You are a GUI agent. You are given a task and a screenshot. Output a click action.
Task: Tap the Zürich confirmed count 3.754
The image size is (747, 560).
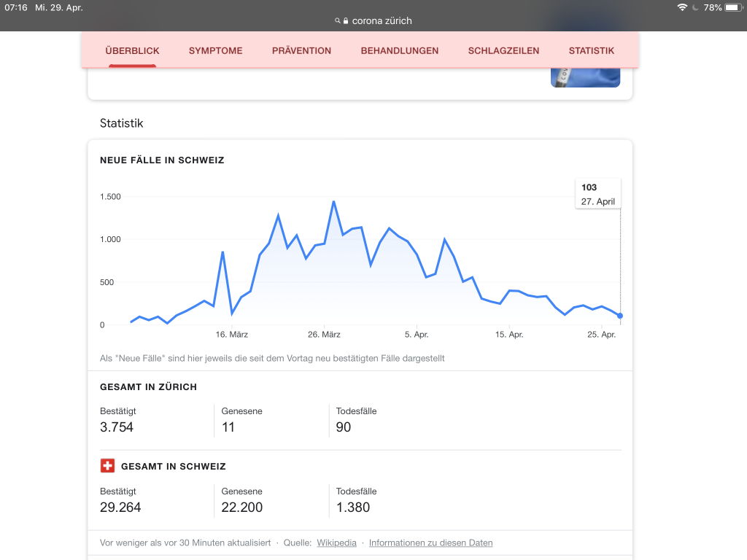(117, 427)
